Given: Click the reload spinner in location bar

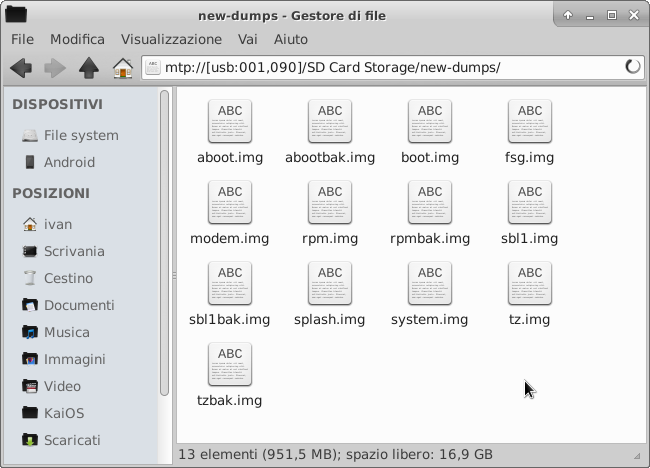Looking at the screenshot, I should pos(633,67).
